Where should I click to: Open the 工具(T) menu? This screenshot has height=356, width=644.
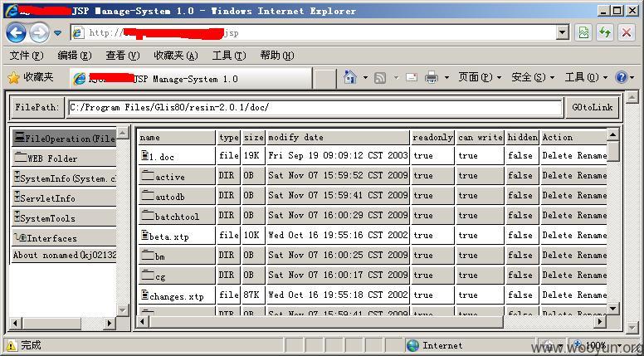pos(229,56)
